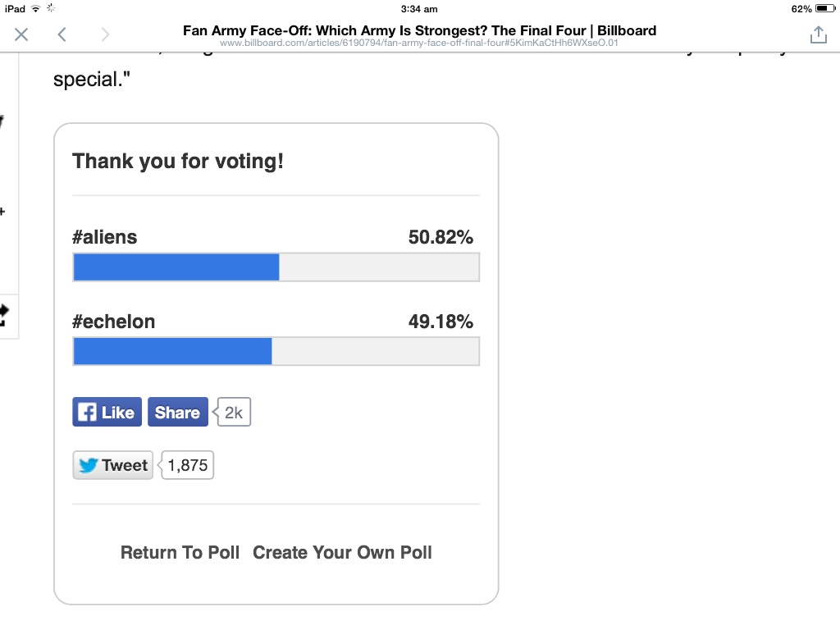Image resolution: width=840 pixels, height=630 pixels.
Task: Tap the Fan Army Face-Off page title
Action: point(419,30)
